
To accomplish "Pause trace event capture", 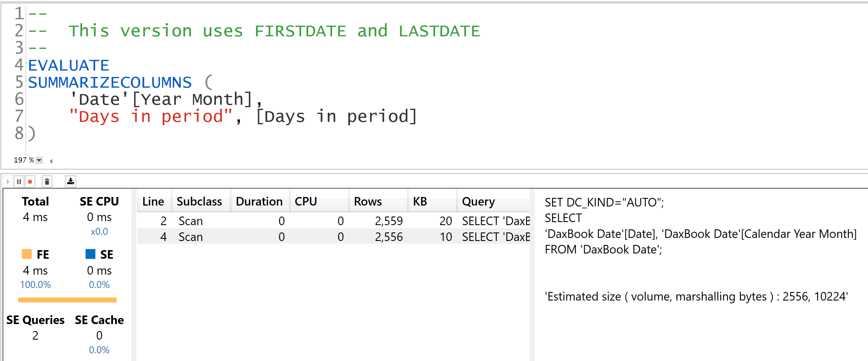I will (x=19, y=181).
